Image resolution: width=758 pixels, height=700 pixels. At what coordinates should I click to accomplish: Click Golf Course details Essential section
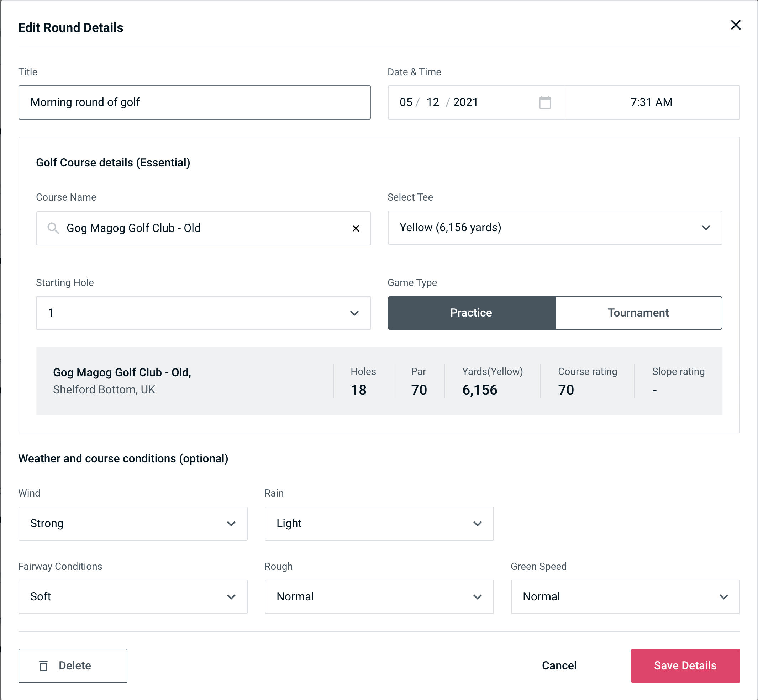pos(113,161)
